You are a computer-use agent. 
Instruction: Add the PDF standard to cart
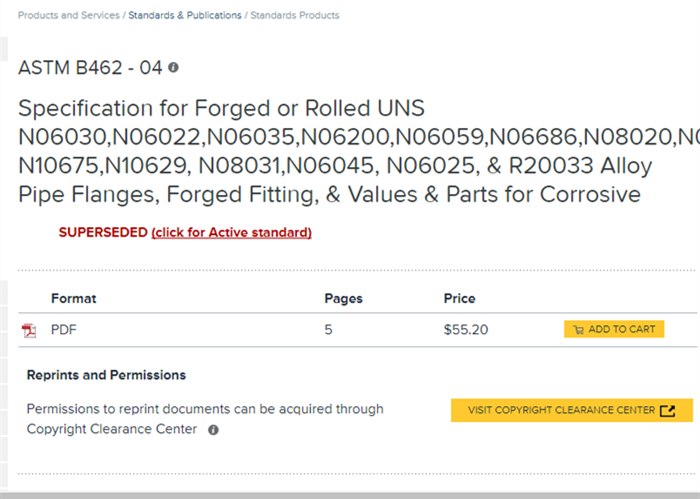click(614, 329)
